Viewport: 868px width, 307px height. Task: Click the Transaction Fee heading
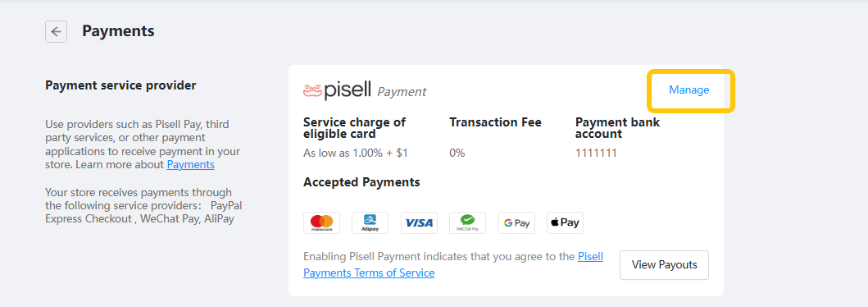pyautogui.click(x=495, y=122)
